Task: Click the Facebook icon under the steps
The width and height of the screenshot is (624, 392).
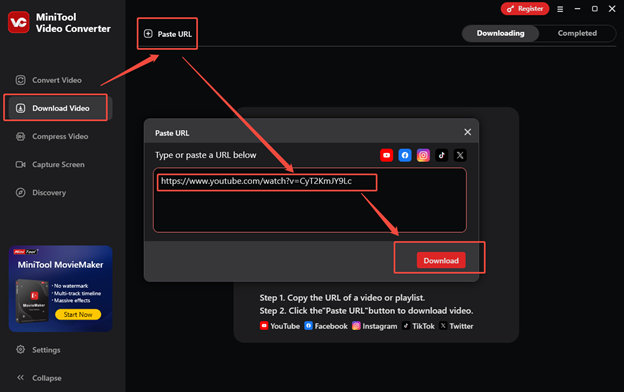Action: tap(308, 326)
